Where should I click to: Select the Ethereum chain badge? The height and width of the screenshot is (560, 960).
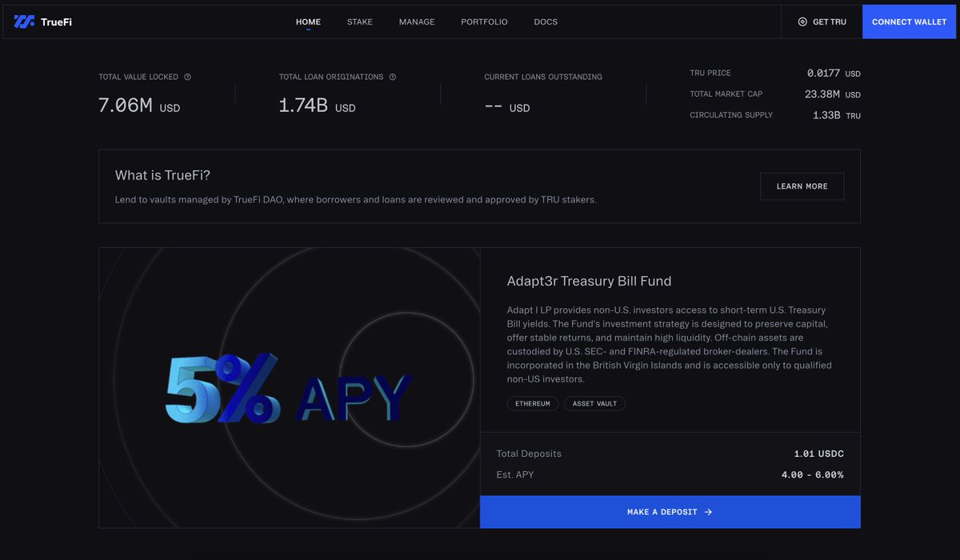coord(533,403)
